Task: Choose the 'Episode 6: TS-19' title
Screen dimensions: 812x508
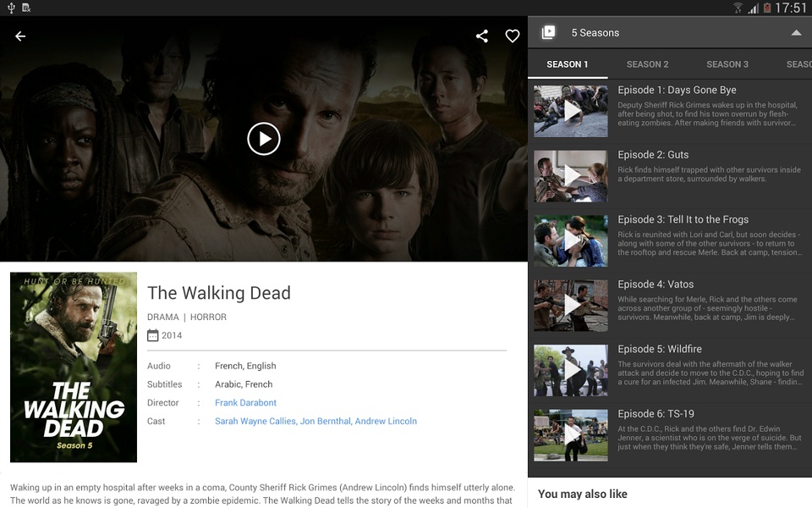Action: tap(656, 414)
